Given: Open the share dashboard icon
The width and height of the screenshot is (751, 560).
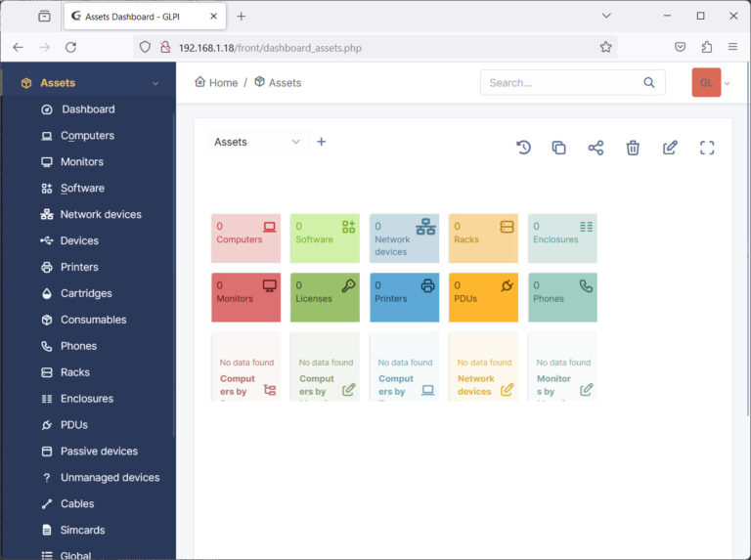Looking at the screenshot, I should 596,148.
